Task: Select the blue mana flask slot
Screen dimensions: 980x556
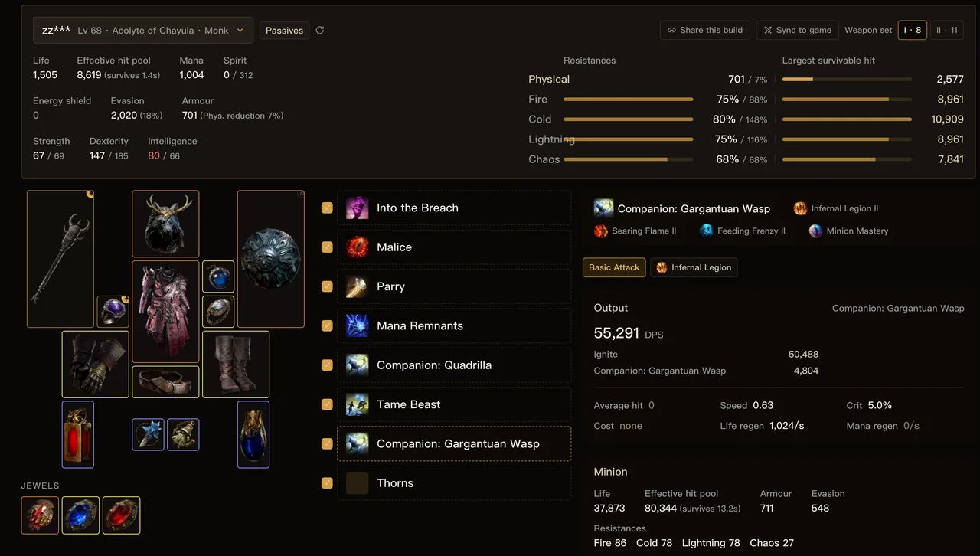Action: tap(253, 434)
